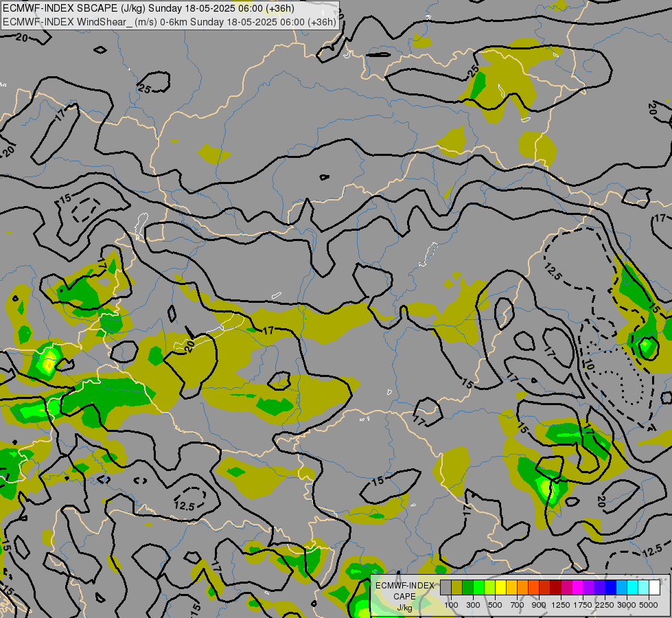Click the legend label 900
The height and width of the screenshot is (618, 672).
pos(539,605)
